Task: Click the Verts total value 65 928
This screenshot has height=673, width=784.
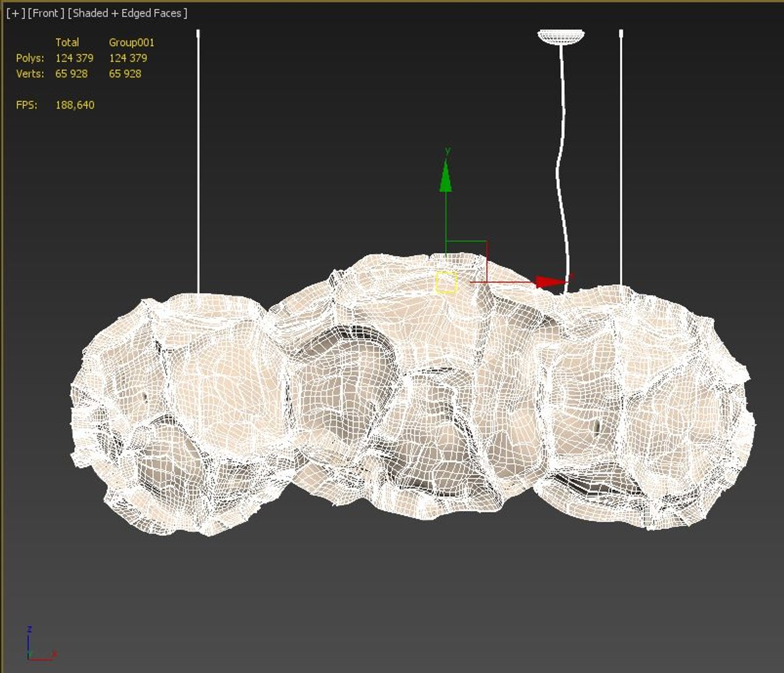Action: pyautogui.click(x=72, y=74)
